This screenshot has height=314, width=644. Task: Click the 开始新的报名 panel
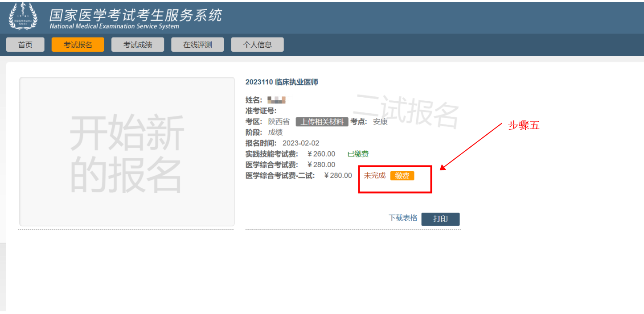pyautogui.click(x=127, y=152)
